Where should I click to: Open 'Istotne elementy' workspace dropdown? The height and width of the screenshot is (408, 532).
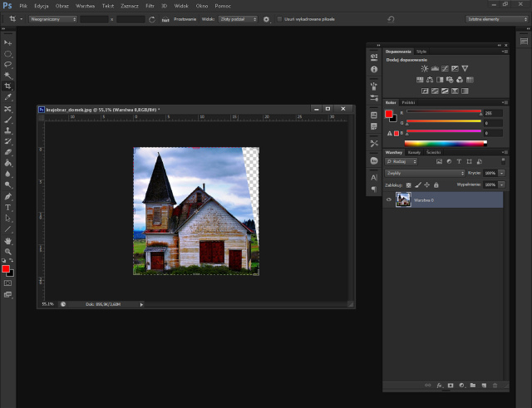[x=497, y=19]
